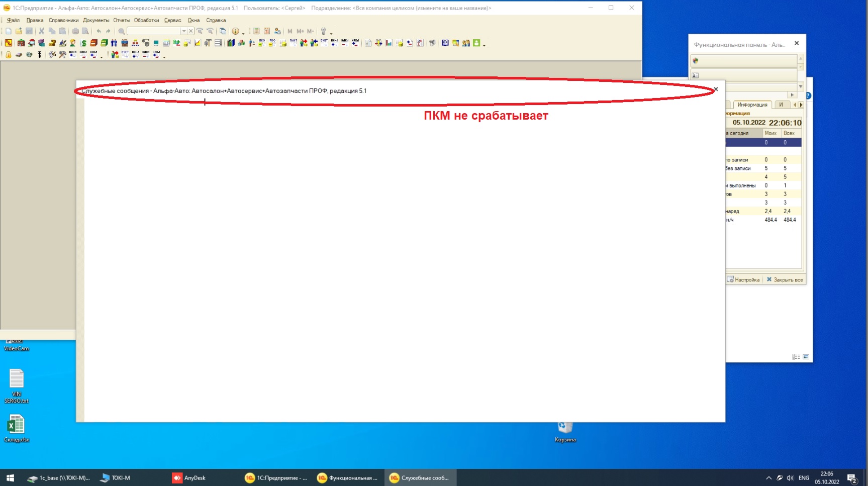
Task: Click the megaphone icon in the toolbar
Action: click(x=432, y=43)
